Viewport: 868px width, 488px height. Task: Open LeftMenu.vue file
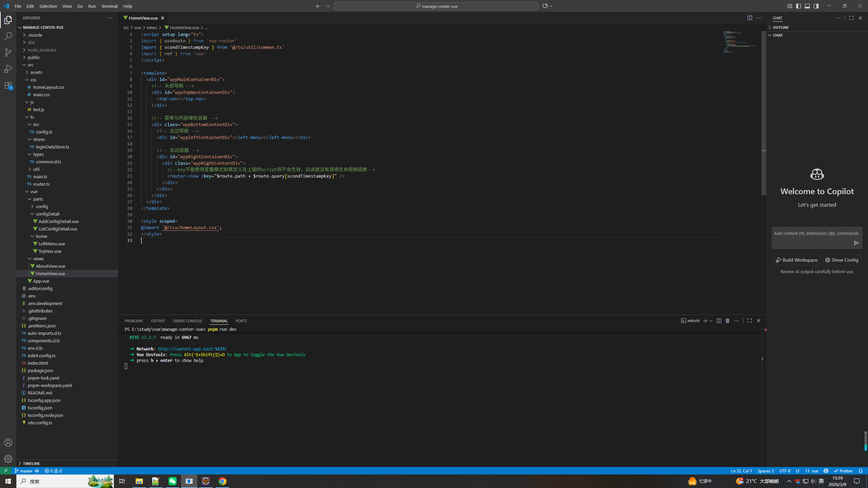point(67,244)
